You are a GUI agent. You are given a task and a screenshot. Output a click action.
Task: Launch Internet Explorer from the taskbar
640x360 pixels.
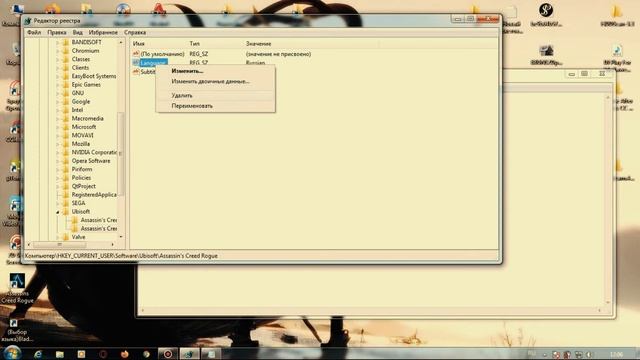(x=38, y=354)
